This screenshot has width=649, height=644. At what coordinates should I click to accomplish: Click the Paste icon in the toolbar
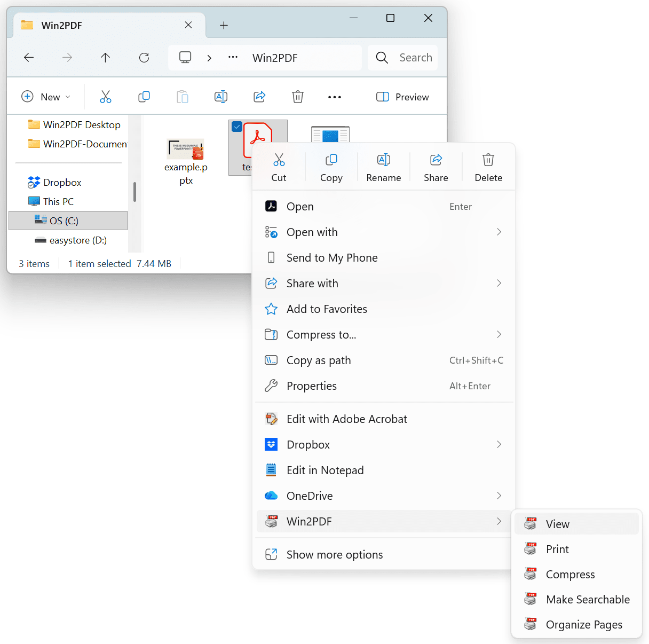pos(183,97)
